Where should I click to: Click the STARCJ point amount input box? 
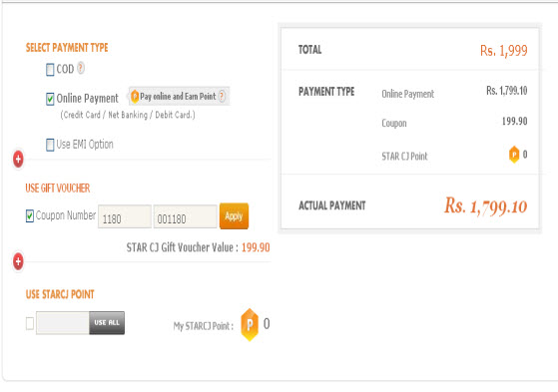tap(63, 322)
